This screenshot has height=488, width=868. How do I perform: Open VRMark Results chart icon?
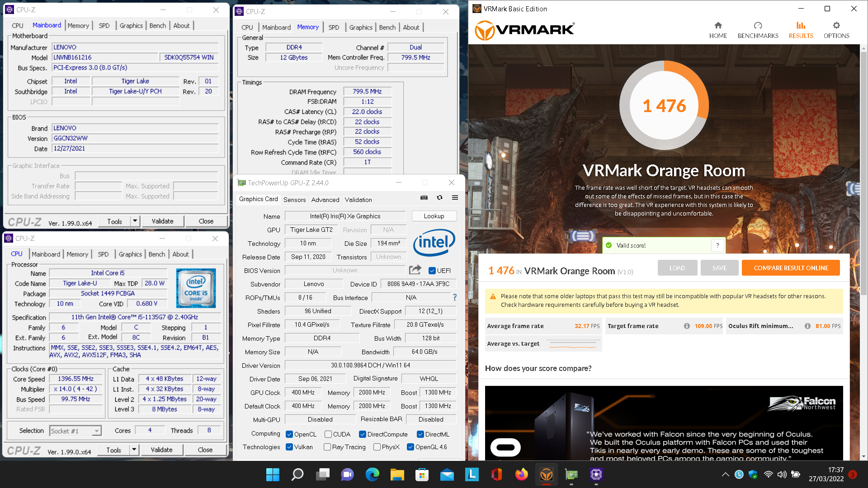click(x=801, y=25)
